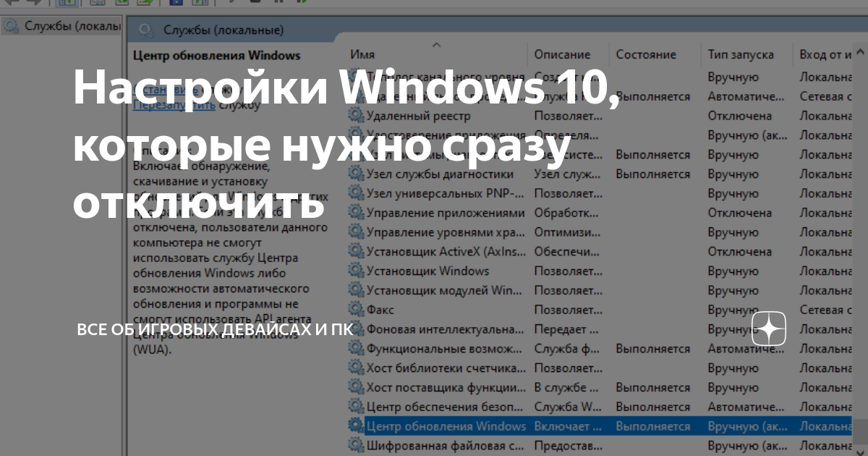Click the Центр обеспечения безоп... service name
The width and height of the screenshot is (868, 456).
click(x=446, y=407)
